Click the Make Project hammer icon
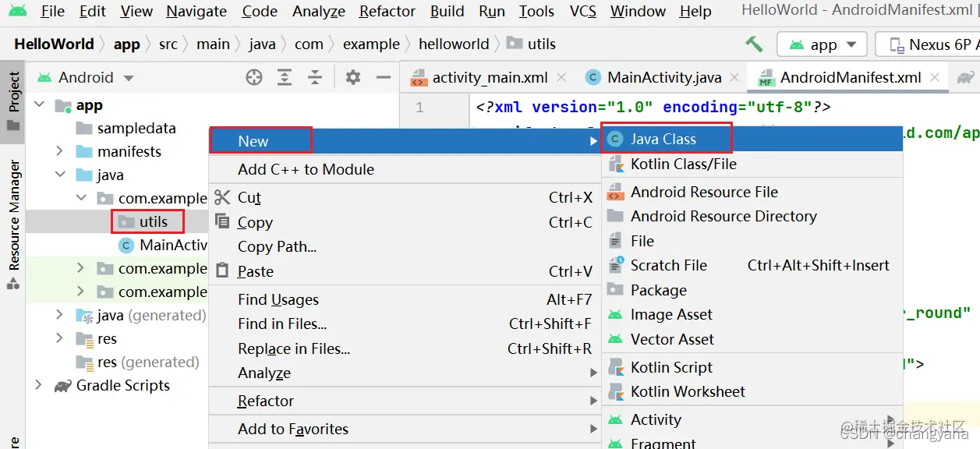980x449 pixels. (754, 44)
